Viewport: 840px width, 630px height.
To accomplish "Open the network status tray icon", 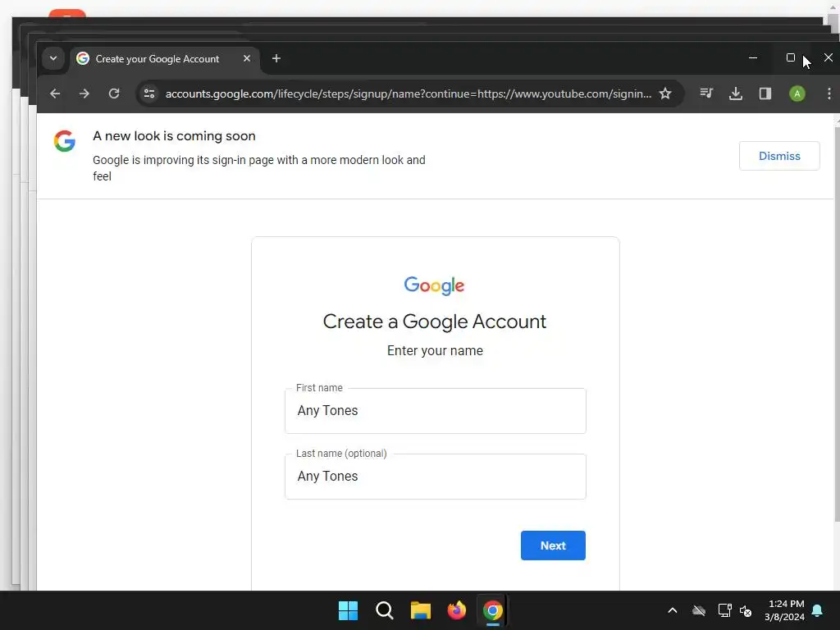I will pos(724,610).
